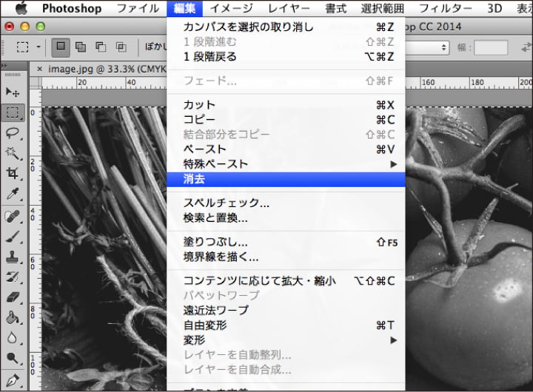The height and width of the screenshot is (392, 533).
Task: Click the green zoom window button
Action: 41,27
